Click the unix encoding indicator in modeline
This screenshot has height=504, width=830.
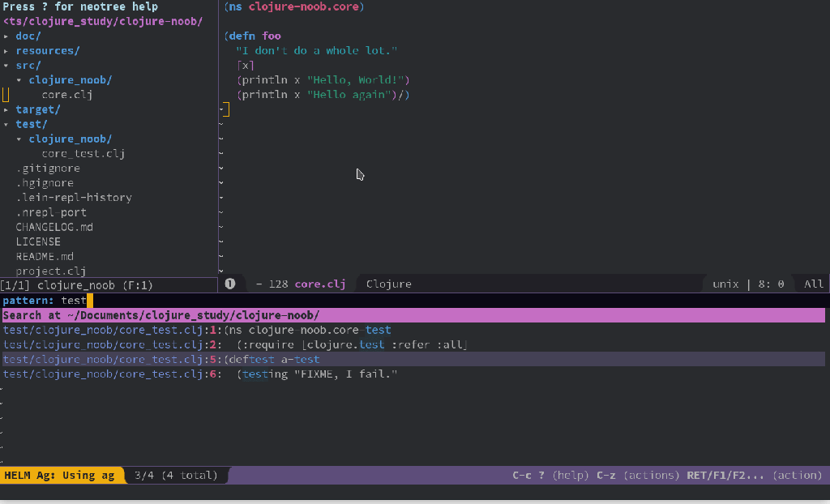click(x=725, y=284)
